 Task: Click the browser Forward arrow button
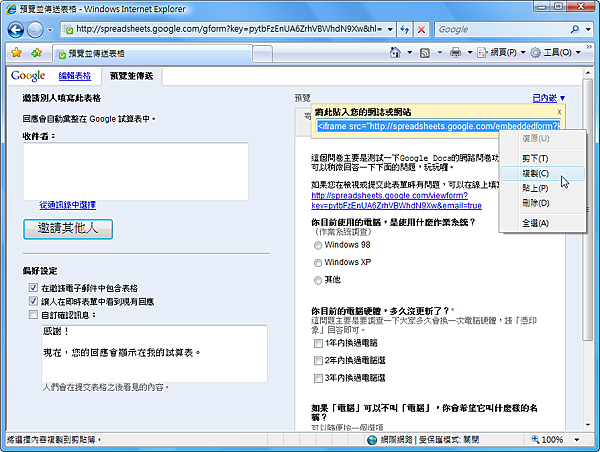[x=35, y=30]
